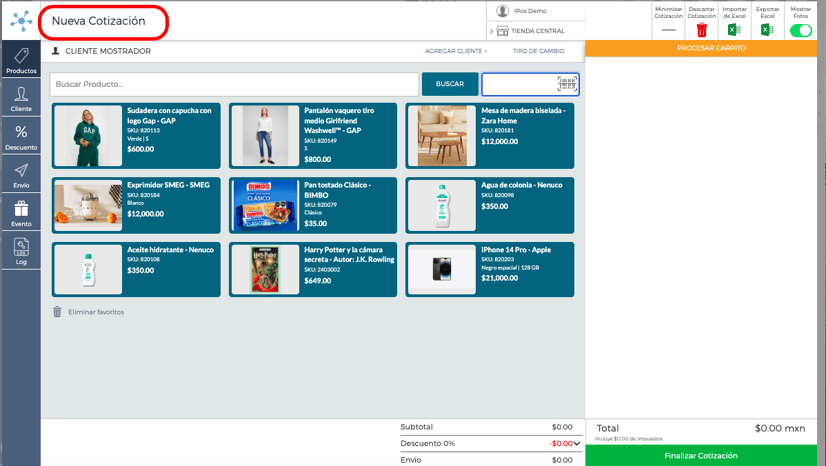Click the barcode scanner icon
The image size is (826, 466).
(x=567, y=84)
